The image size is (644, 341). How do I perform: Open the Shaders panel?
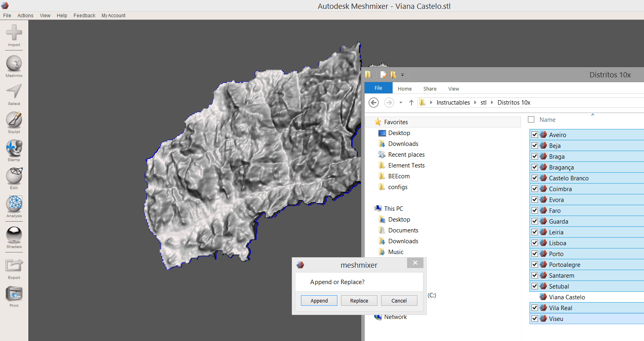14,238
